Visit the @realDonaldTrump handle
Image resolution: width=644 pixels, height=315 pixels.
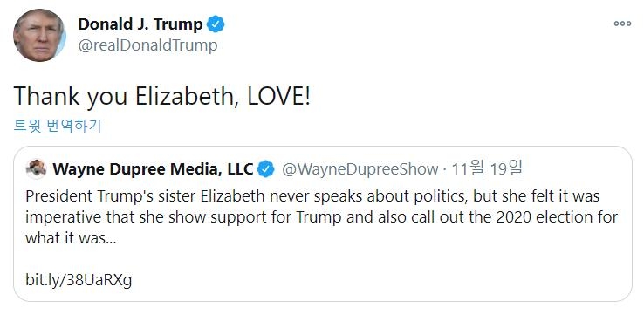tap(147, 45)
